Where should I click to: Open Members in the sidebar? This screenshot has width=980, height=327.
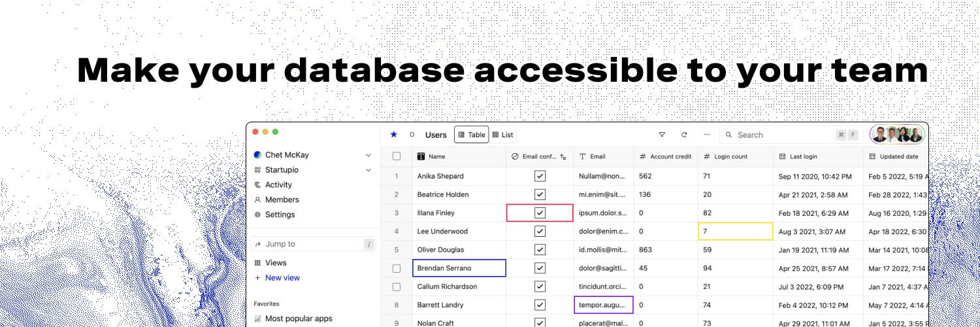tap(276, 199)
